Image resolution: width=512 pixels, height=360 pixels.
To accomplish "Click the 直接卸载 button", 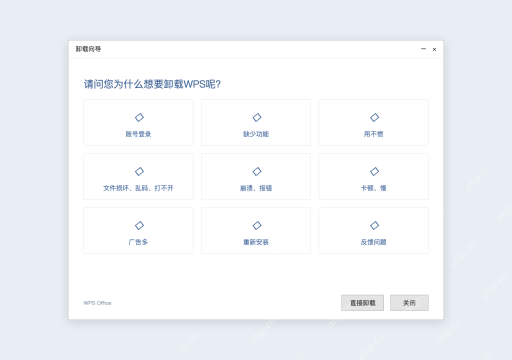I will 362,303.
